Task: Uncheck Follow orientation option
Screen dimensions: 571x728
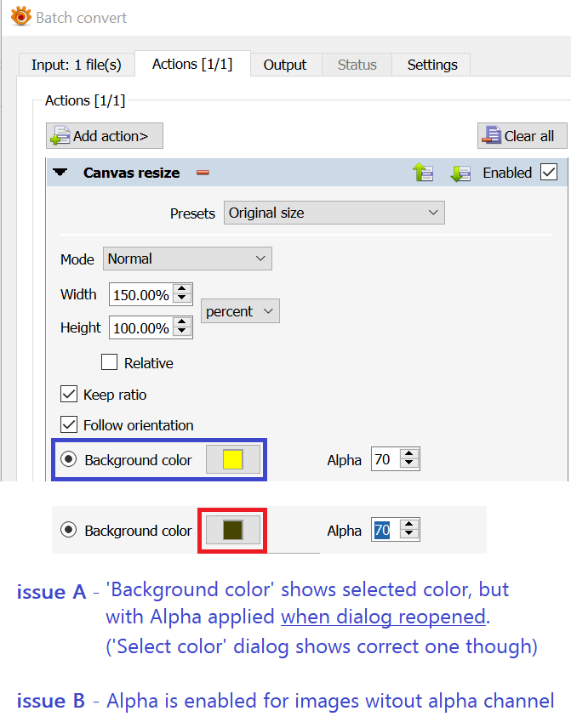Action: tap(69, 425)
